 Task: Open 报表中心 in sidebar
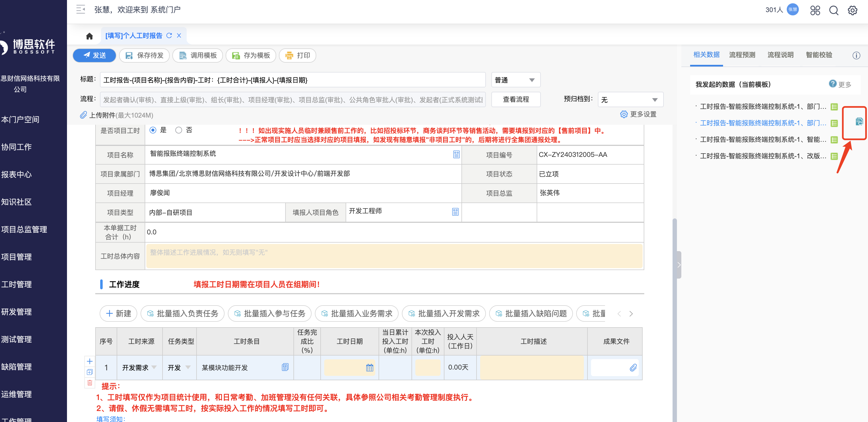point(16,174)
